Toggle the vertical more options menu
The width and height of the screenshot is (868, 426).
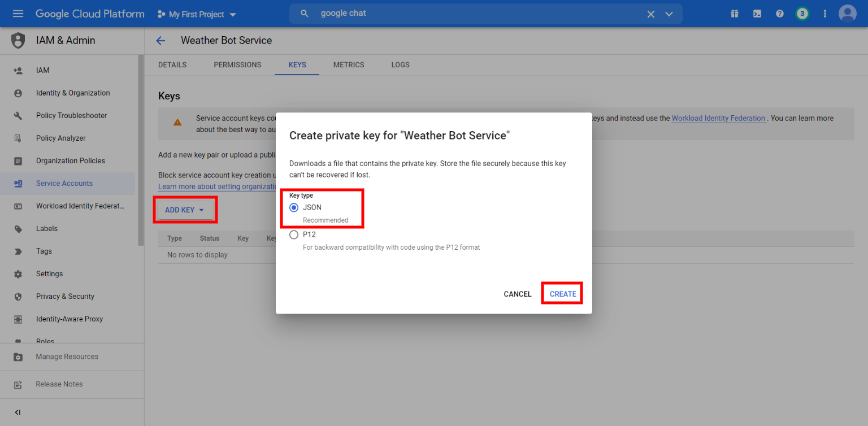pos(824,13)
